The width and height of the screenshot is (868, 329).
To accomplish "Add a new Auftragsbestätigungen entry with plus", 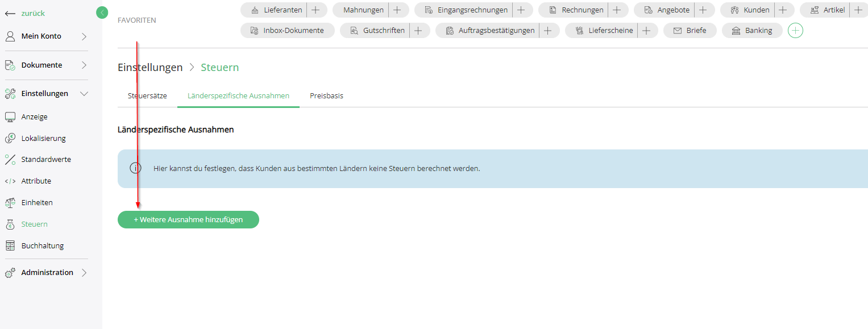I will (548, 31).
